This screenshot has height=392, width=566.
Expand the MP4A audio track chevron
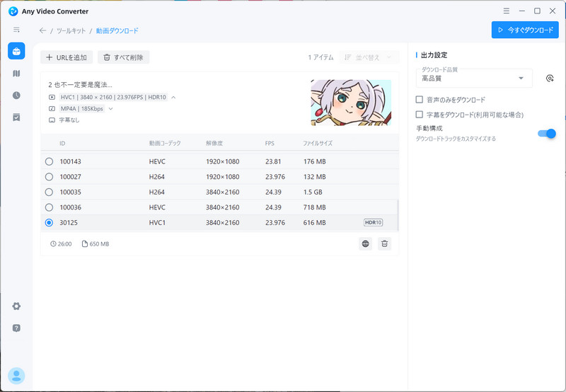111,108
